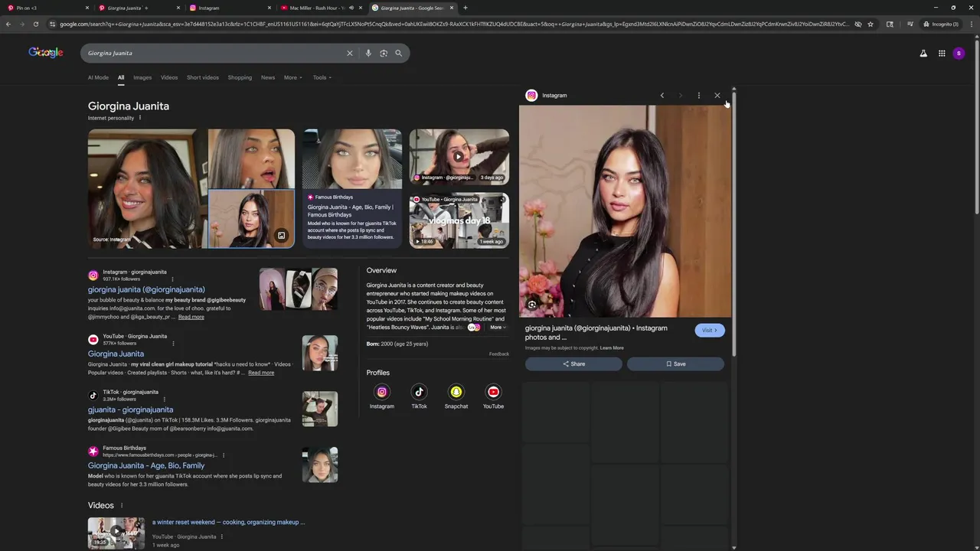Open giorgina juanita (@giorginajuanita) Instagram link
980x551 pixels.
(146, 289)
